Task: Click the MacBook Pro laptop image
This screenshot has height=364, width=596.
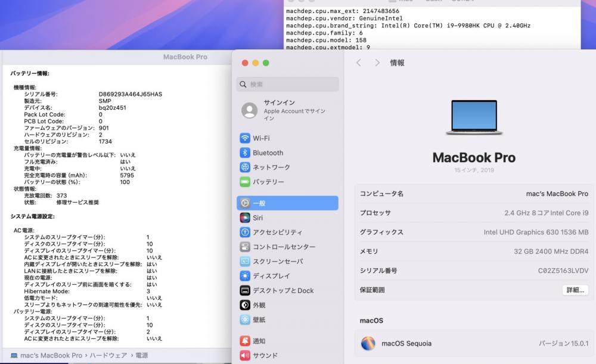Action: tap(474, 117)
